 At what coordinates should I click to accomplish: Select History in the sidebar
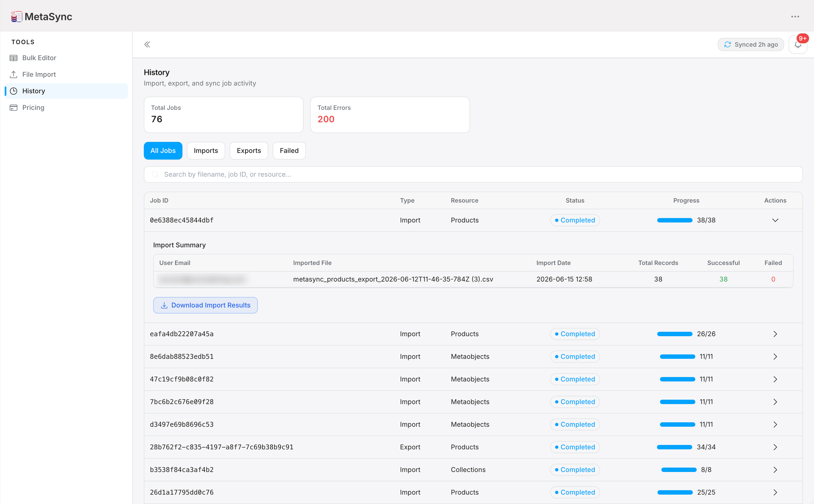click(x=66, y=91)
